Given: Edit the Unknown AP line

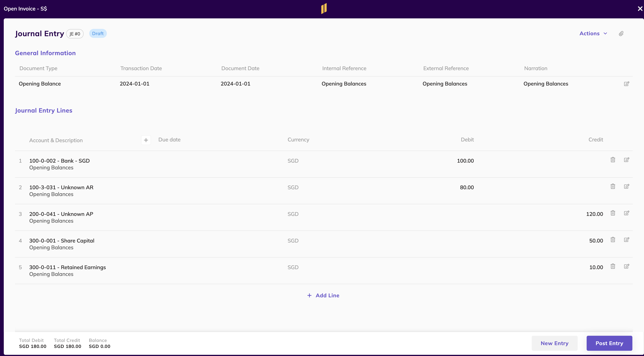Looking at the screenshot, I should pos(627,213).
